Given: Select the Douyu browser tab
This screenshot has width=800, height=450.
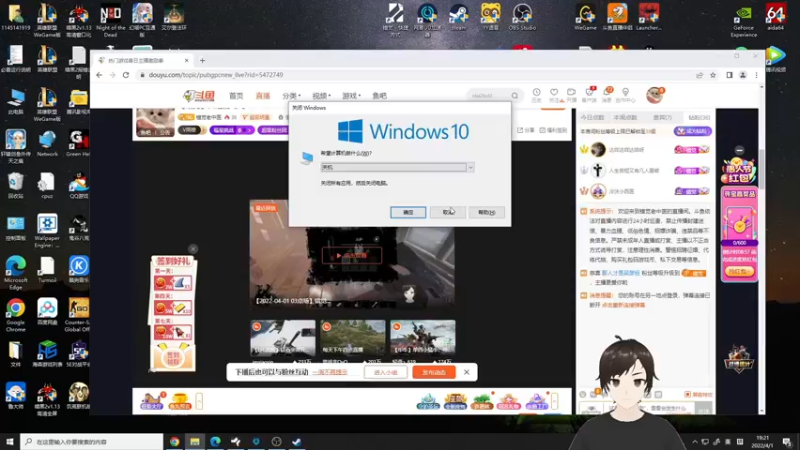Looking at the screenshot, I should pyautogui.click(x=142, y=60).
